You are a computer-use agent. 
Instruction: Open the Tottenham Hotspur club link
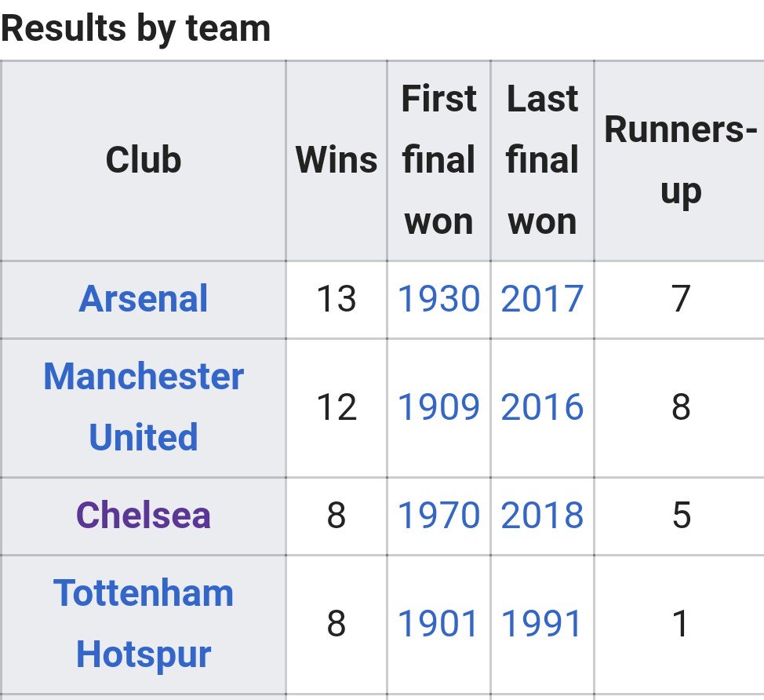(144, 623)
